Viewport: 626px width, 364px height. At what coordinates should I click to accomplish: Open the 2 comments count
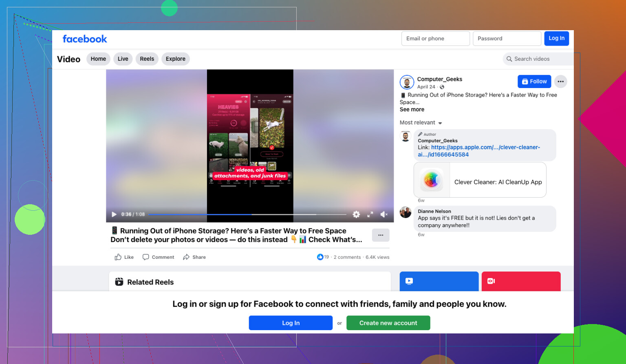pos(347,257)
